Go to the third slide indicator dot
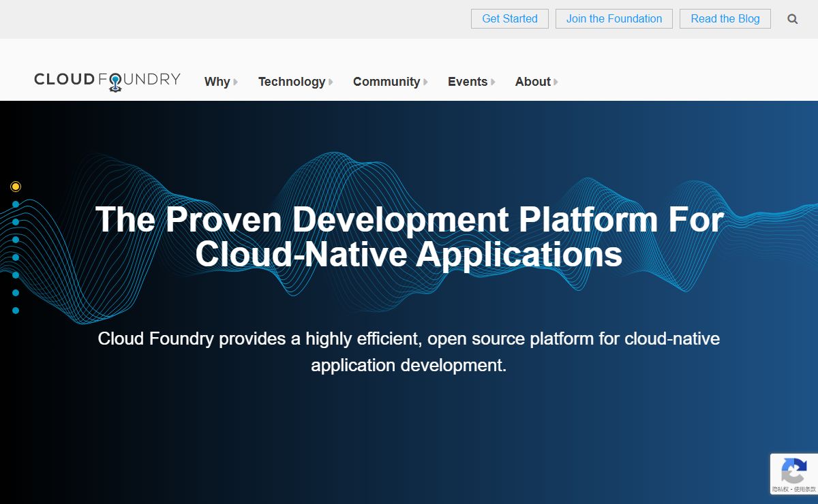This screenshot has width=818, height=504. pos(16,222)
